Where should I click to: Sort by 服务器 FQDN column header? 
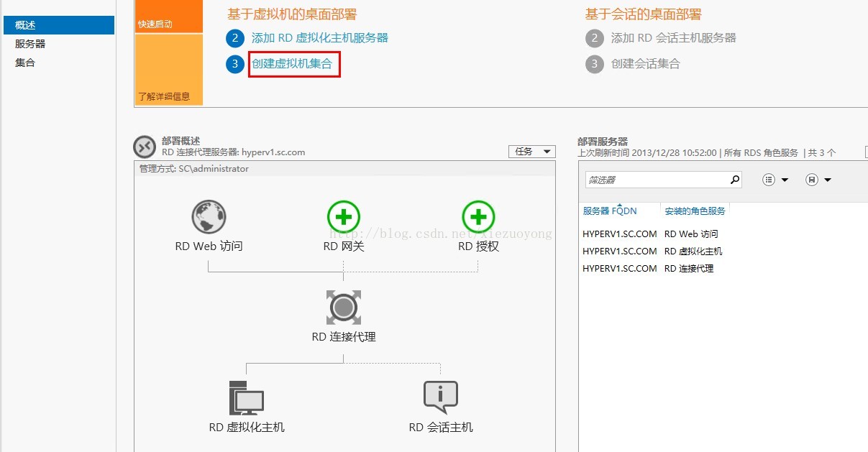(x=610, y=211)
